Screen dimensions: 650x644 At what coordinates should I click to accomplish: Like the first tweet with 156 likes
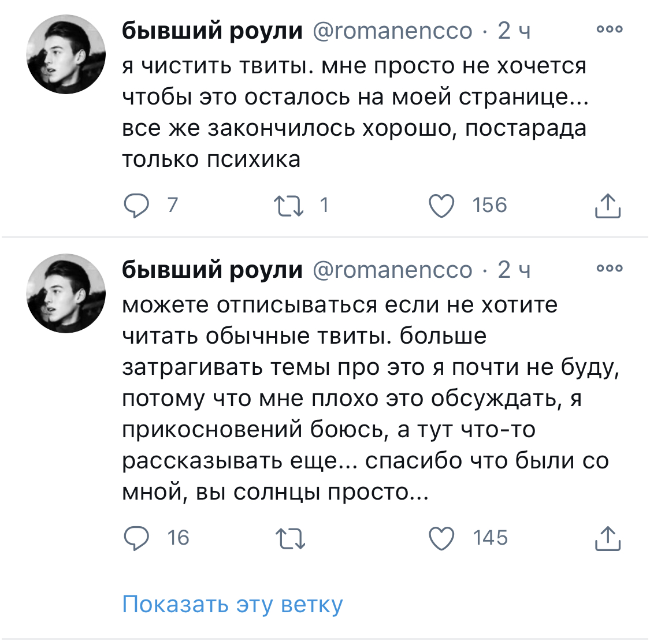pyautogui.click(x=441, y=206)
